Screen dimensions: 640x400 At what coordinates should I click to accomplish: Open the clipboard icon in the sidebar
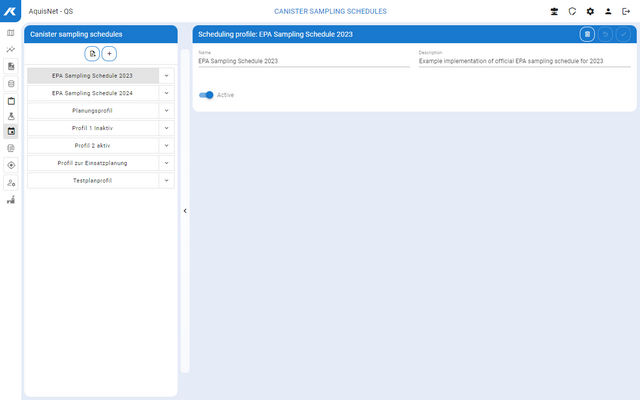11,100
